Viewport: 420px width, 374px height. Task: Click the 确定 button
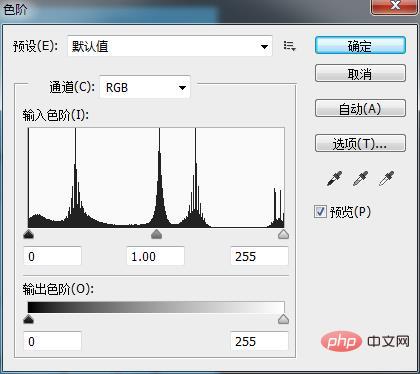point(360,46)
